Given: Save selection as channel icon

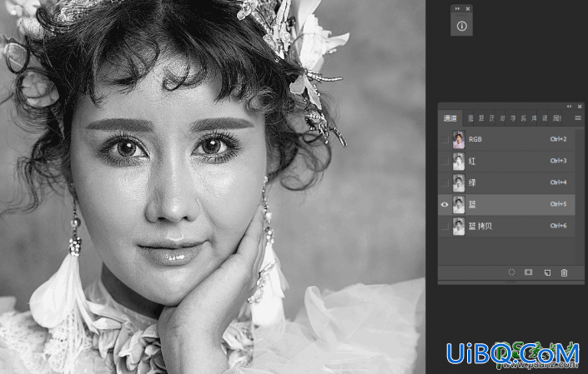Looking at the screenshot, I should click(x=529, y=272).
